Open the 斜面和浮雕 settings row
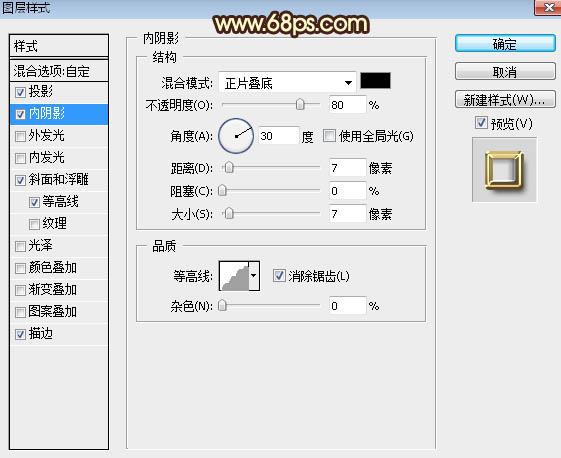Viewport: 561px width, 458px height. (x=59, y=180)
